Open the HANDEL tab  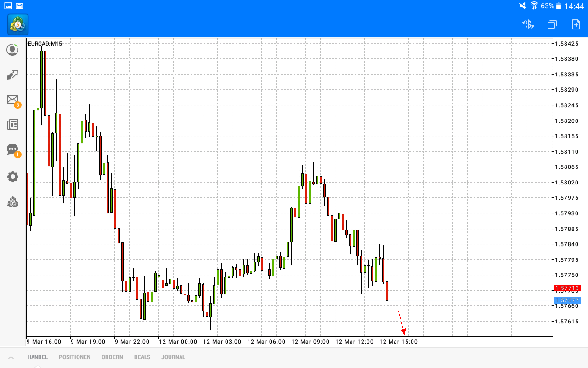[37, 357]
